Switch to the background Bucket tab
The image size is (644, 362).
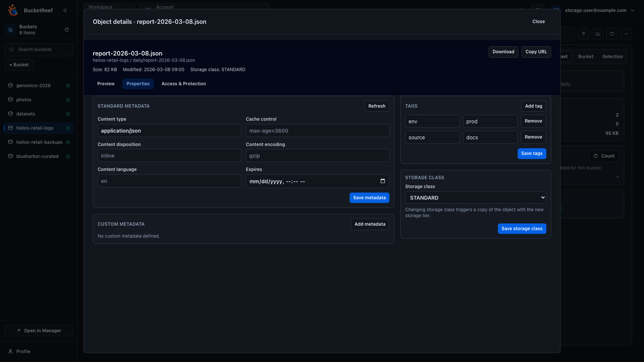pos(586,57)
